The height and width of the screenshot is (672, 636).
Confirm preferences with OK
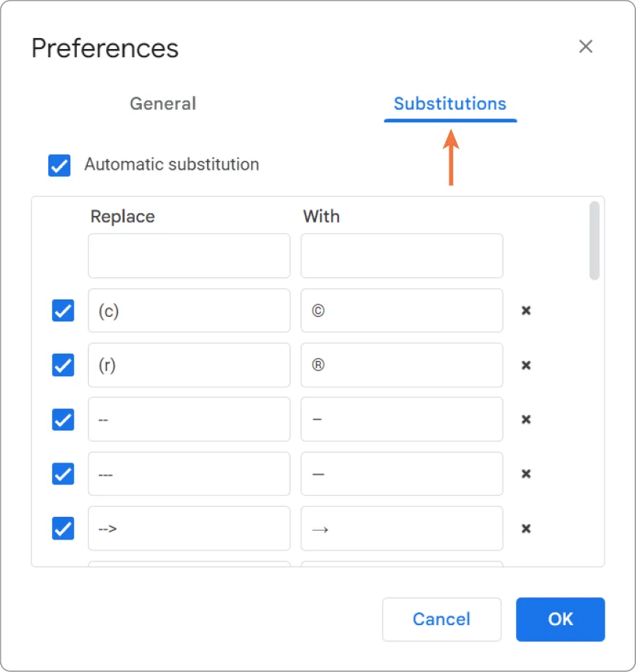click(x=560, y=619)
